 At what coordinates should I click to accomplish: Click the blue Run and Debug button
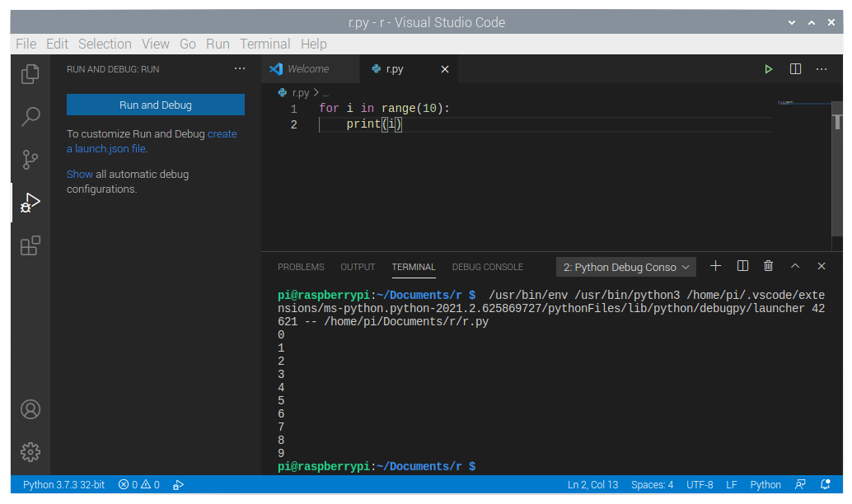point(156,105)
